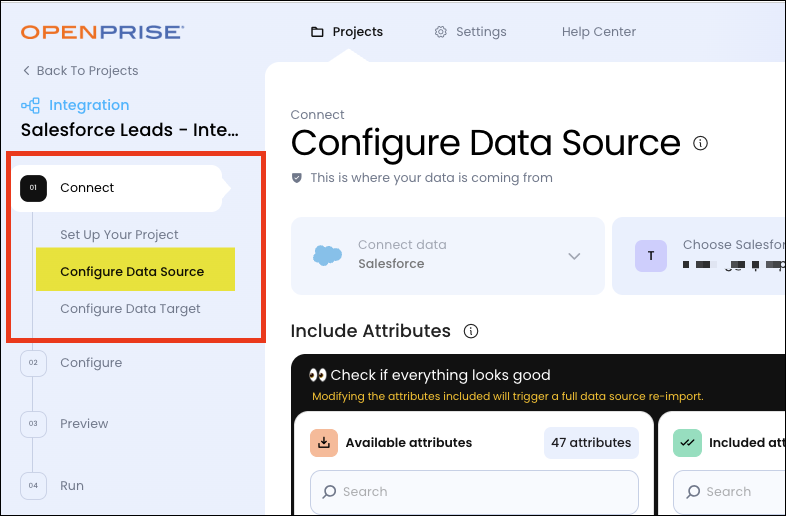Click the Openprise logo
The image size is (786, 516).
102,32
